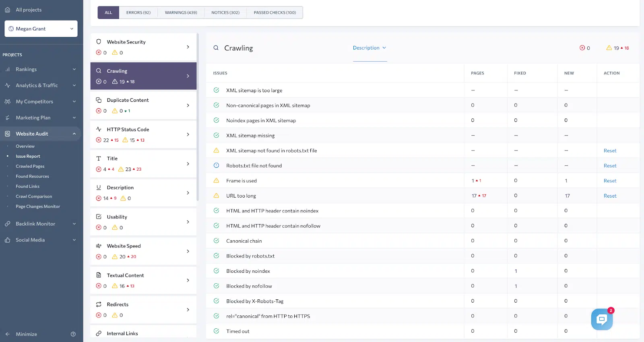
Task: Open the Megan Grant project dropdown
Action: click(41, 29)
